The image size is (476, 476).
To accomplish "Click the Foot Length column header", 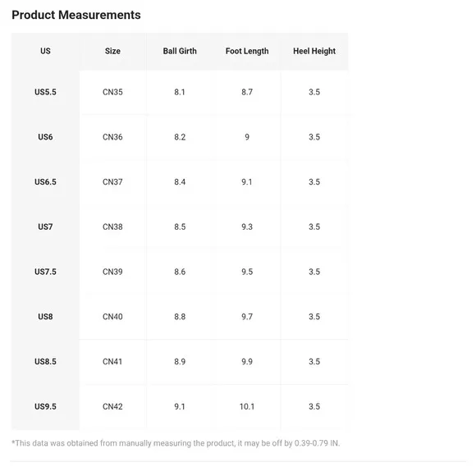I will pos(247,51).
